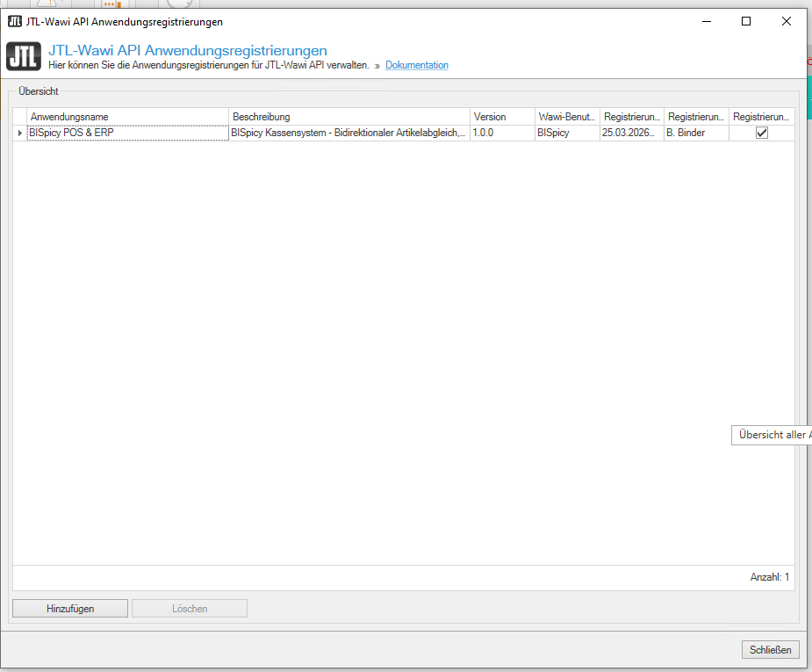812x672 pixels.
Task: Sort by the Anwendungsname column header
Action: pos(127,117)
